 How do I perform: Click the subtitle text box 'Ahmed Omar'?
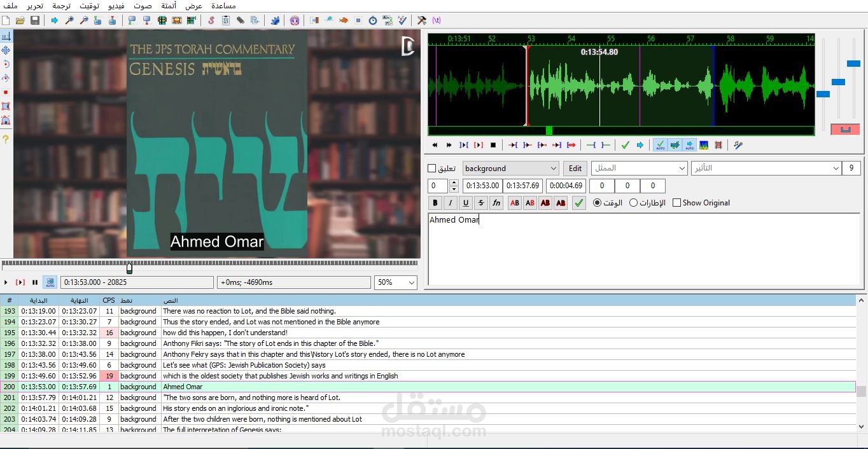point(644,249)
